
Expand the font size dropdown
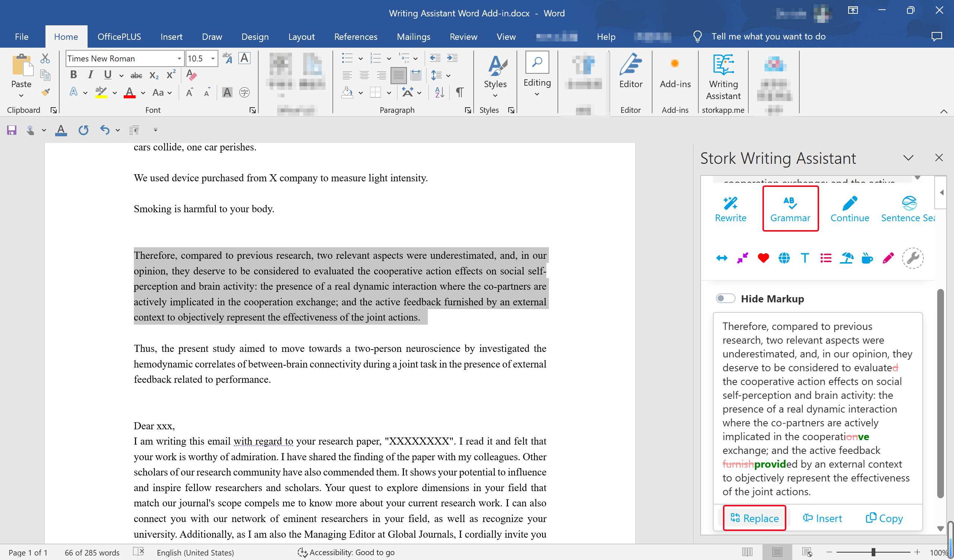pos(213,59)
